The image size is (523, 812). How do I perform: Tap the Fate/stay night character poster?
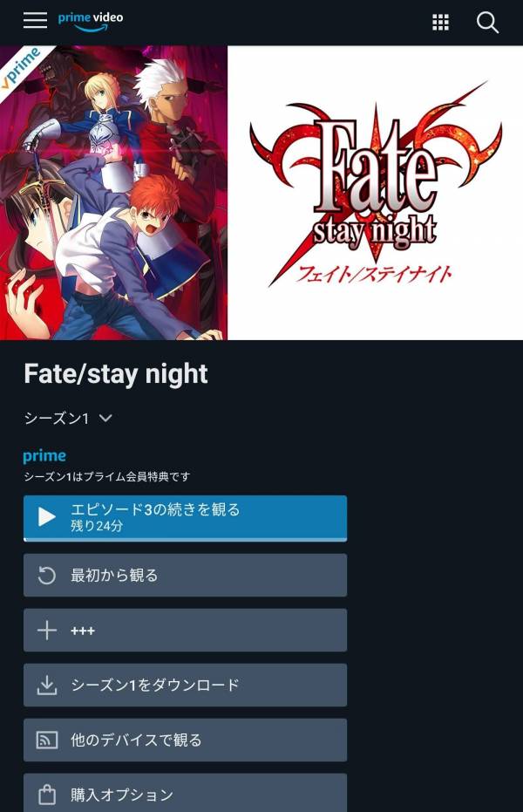(114, 193)
